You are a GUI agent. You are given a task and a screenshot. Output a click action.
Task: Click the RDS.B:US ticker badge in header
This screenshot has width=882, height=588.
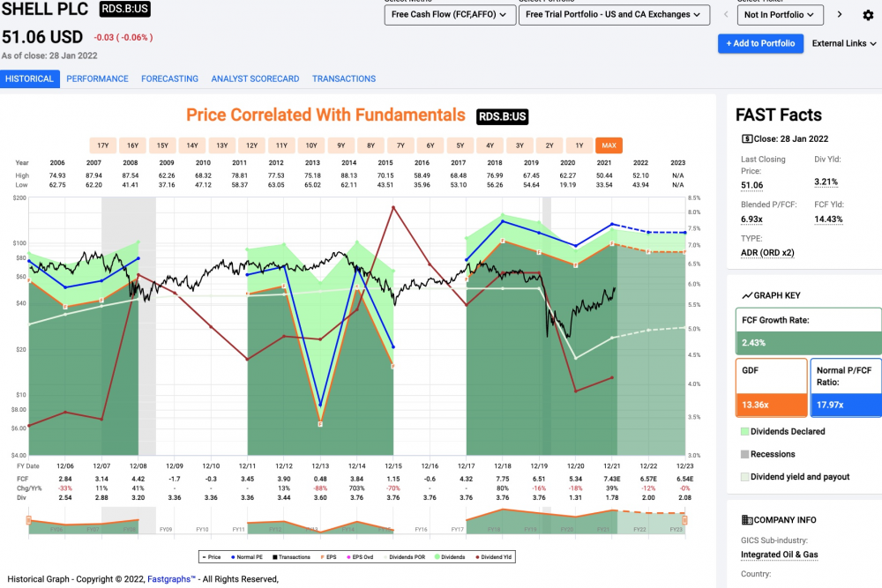(125, 9)
